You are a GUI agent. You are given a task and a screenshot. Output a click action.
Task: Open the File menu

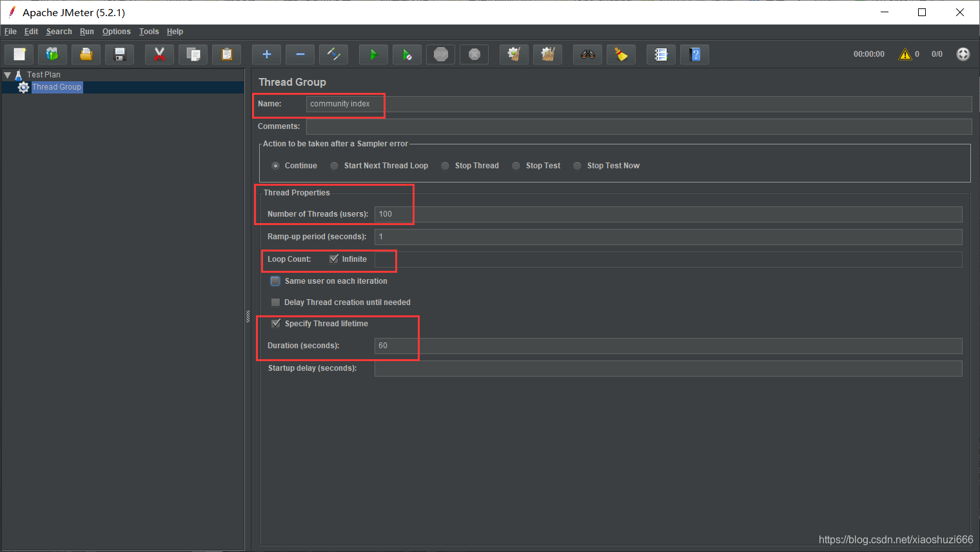coord(10,32)
